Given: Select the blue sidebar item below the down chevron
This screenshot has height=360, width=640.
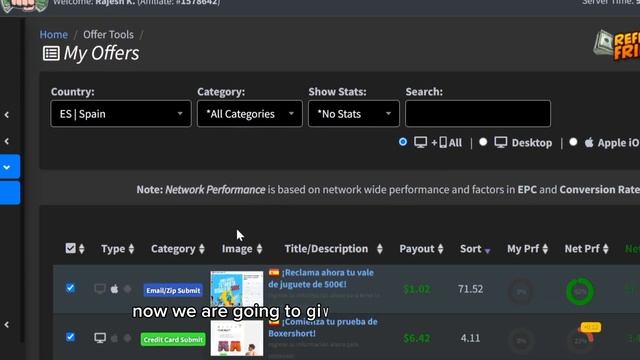Looking at the screenshot, I should click(x=9, y=193).
